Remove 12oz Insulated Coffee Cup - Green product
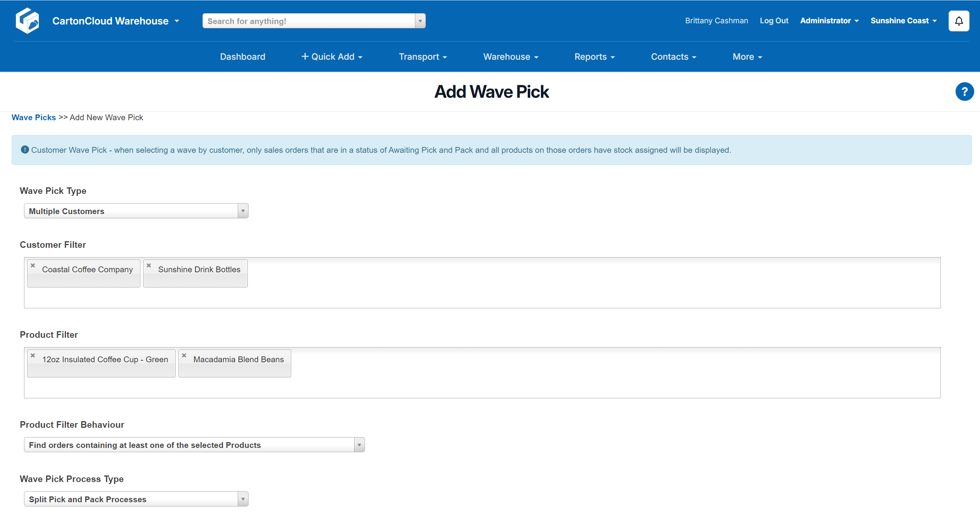This screenshot has width=980, height=522. tap(33, 355)
